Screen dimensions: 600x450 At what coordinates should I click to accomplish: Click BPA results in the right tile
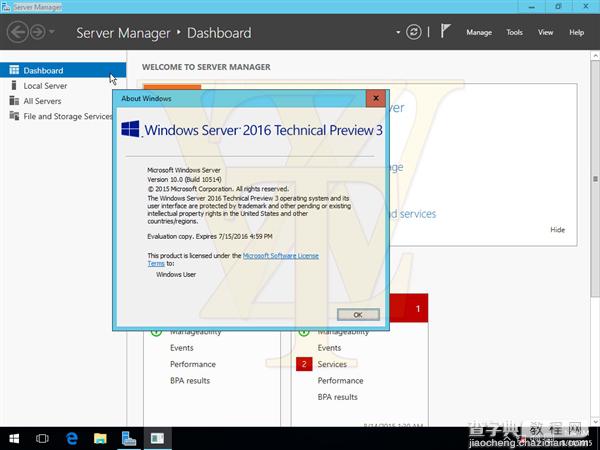338,397
